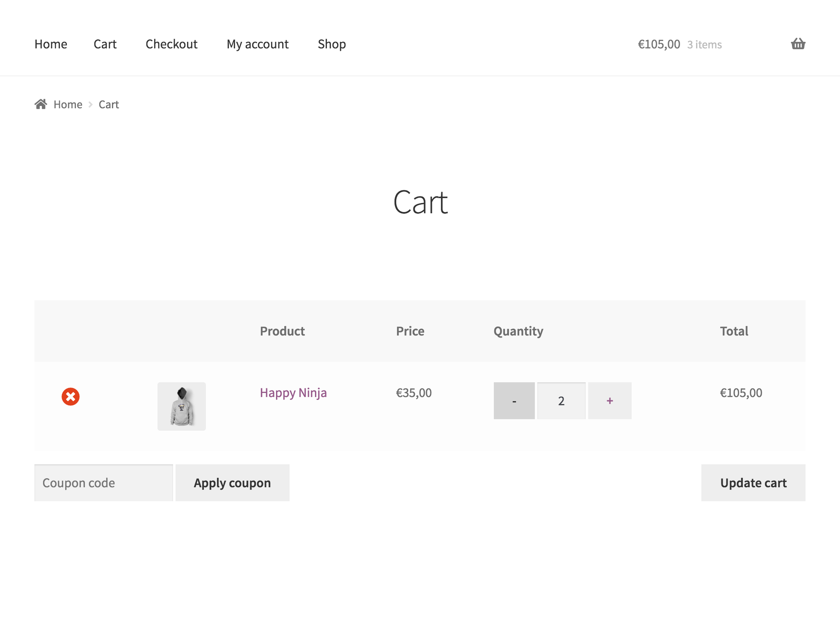Open Cart in the top navigation

(x=105, y=44)
